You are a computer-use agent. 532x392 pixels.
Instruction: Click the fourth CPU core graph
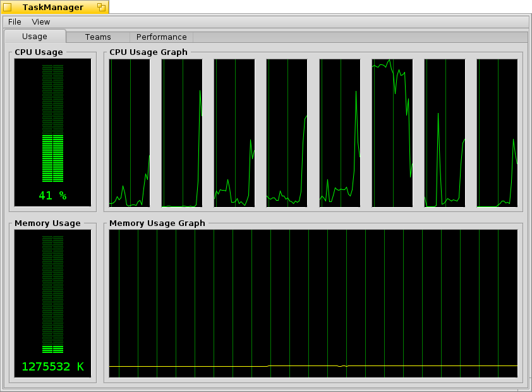(x=287, y=133)
